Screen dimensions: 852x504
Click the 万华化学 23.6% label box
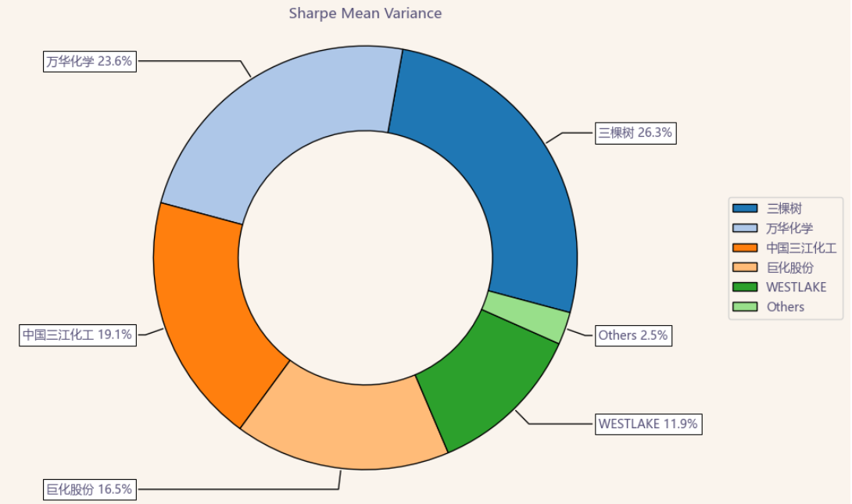90,61
